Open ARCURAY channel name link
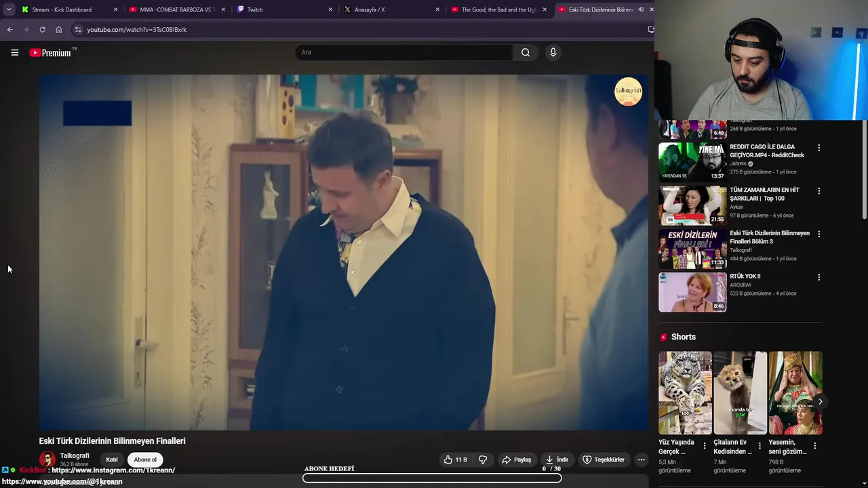 coord(740,285)
